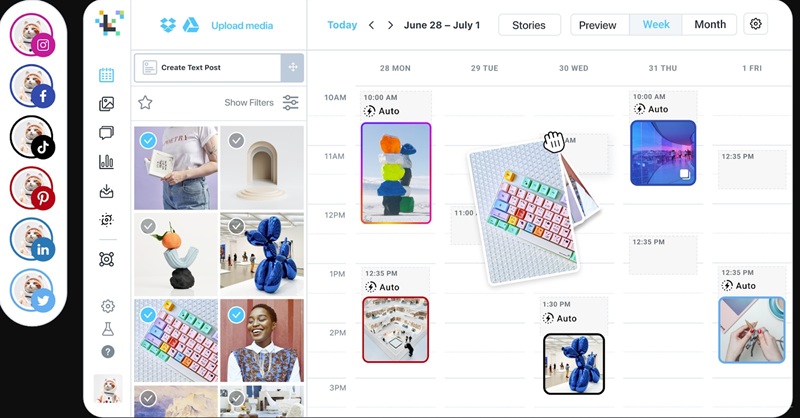Screen dimensions: 800x418
Task: Go to next week arrow
Action: click(x=390, y=25)
